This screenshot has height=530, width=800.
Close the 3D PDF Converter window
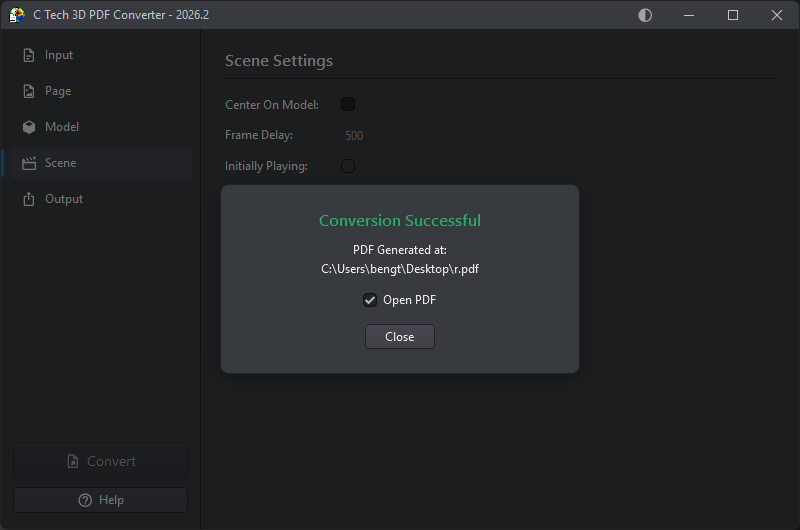777,15
